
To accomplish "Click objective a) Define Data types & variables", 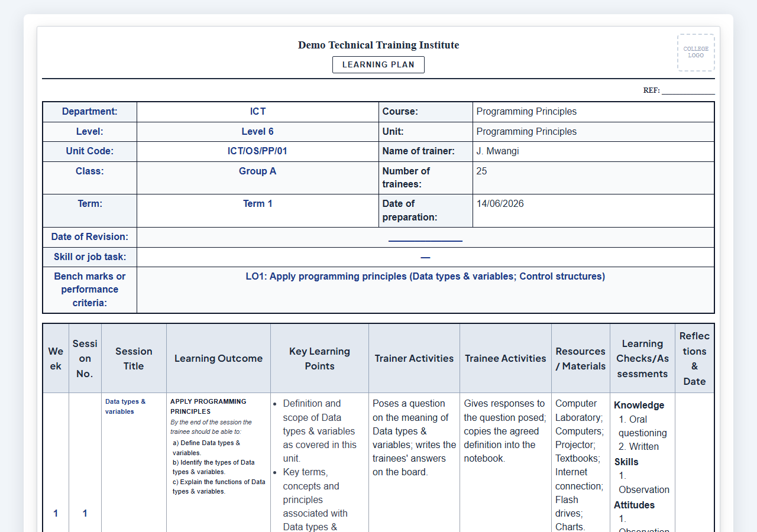I will (x=206, y=447).
